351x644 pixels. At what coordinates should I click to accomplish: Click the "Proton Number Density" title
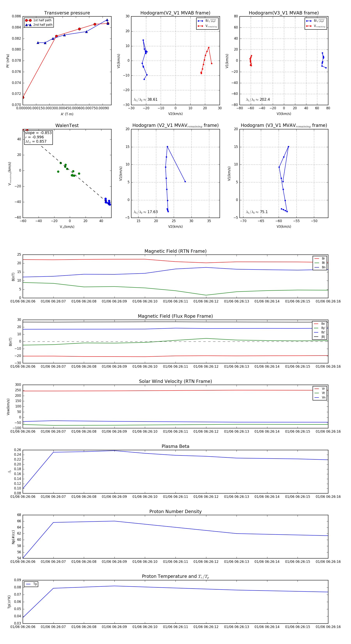click(x=175, y=511)
